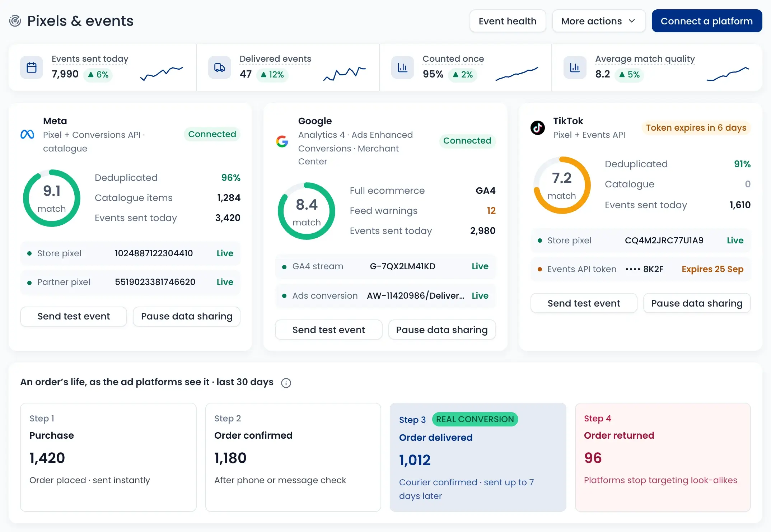This screenshot has width=771, height=532.
Task: Click the Expires 25 Sep token status
Action: [x=712, y=269]
